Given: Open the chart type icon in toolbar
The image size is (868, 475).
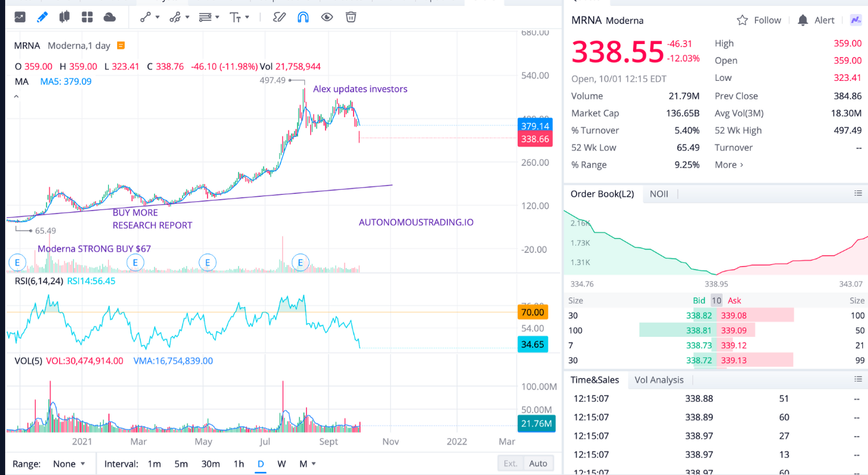Looking at the screenshot, I should coord(20,17).
